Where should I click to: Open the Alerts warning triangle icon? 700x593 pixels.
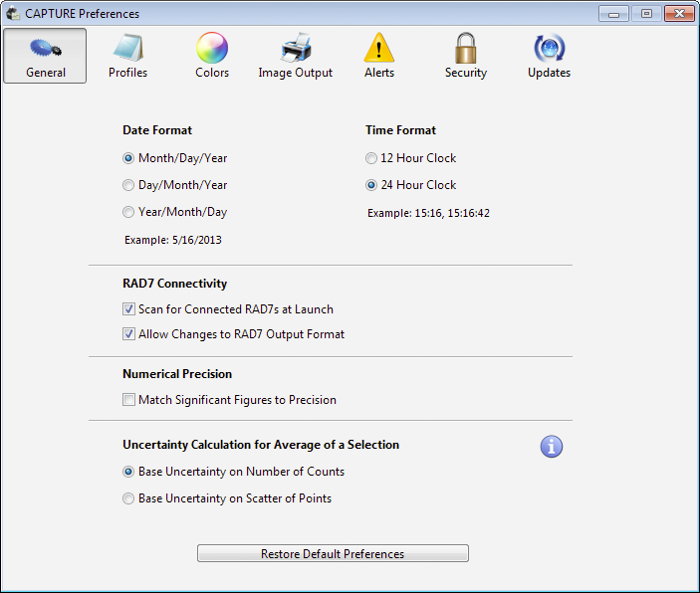(379, 48)
